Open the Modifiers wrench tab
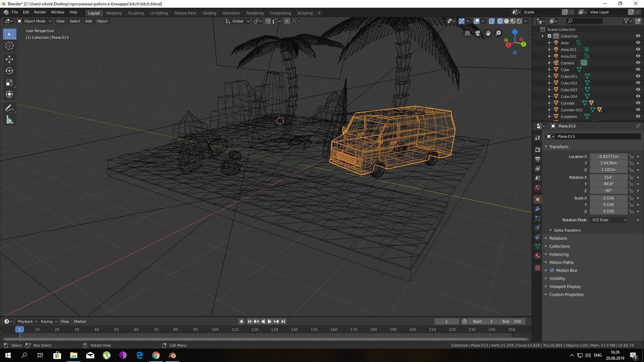This screenshot has height=362, width=644. (538, 209)
